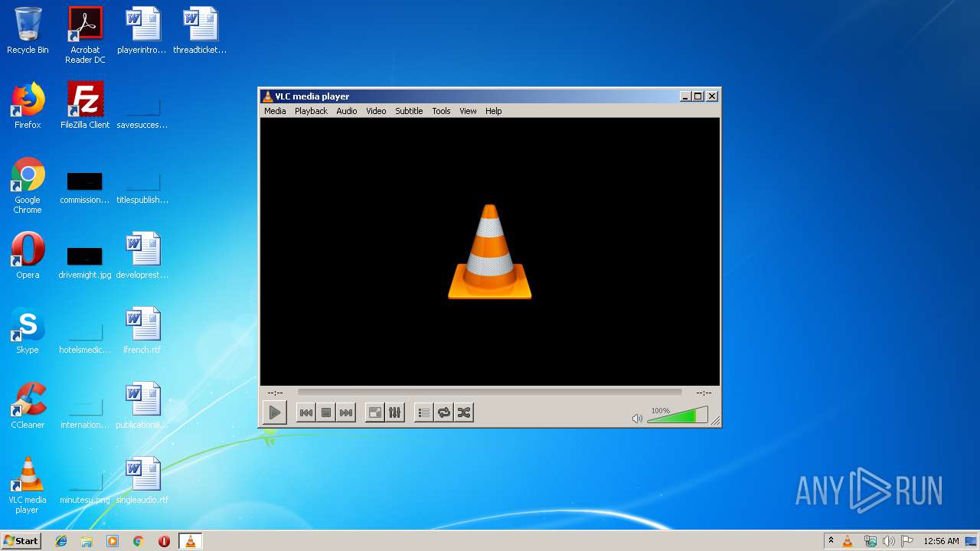Viewport: 980px width, 551px height.
Task: Open the Playback menu
Action: pos(311,111)
